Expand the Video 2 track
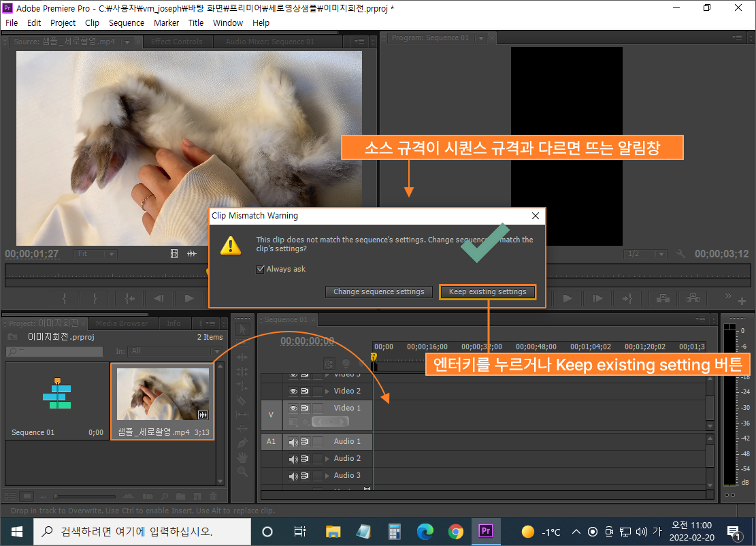 (327, 391)
